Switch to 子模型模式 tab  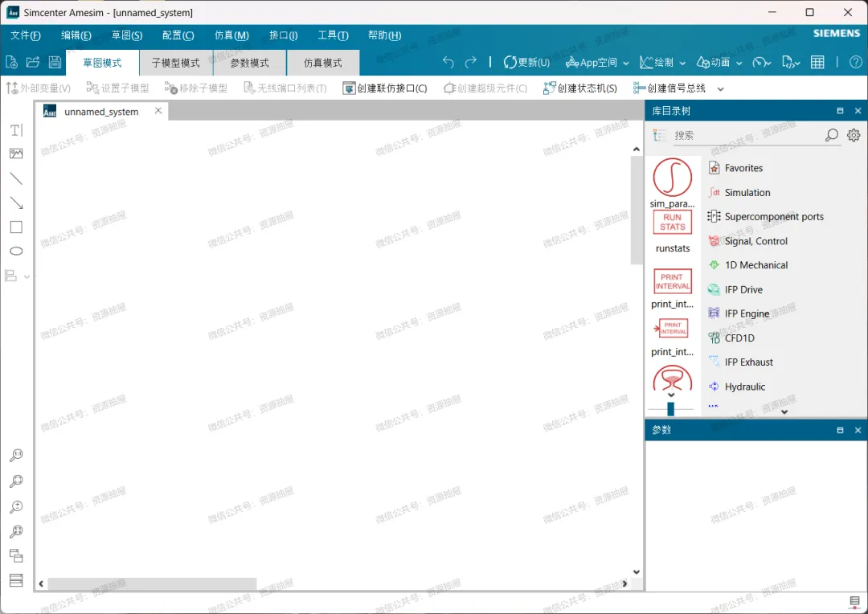(176, 63)
